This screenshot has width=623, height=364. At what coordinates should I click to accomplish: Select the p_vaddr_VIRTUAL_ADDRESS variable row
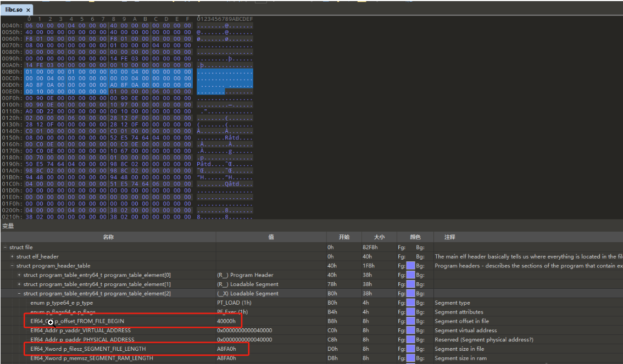point(311,331)
